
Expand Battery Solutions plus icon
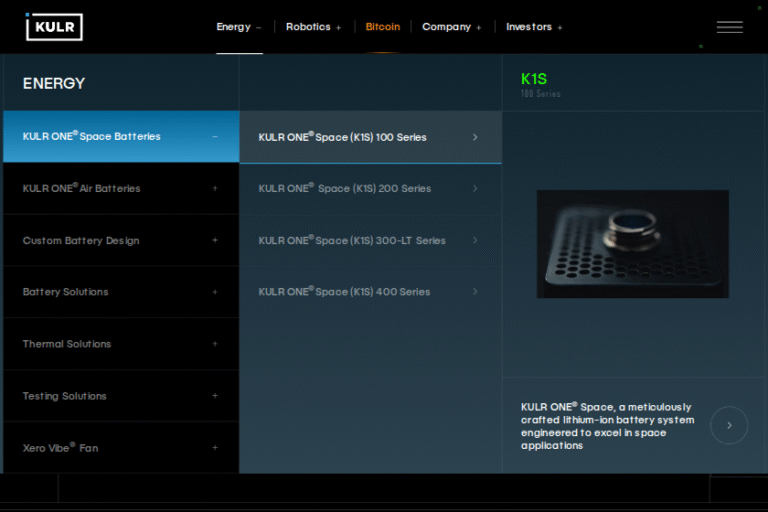tap(215, 292)
